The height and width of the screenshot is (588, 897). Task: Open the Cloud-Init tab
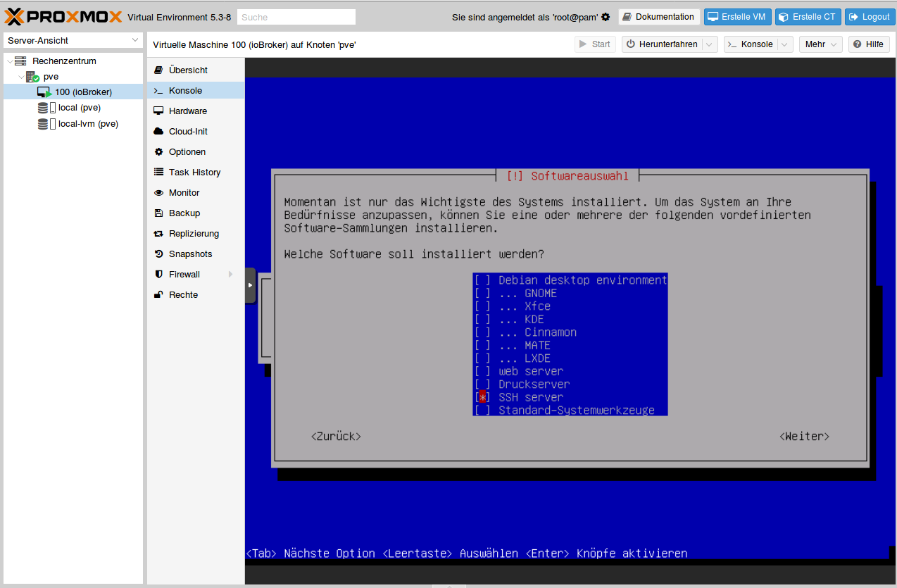coord(196,132)
